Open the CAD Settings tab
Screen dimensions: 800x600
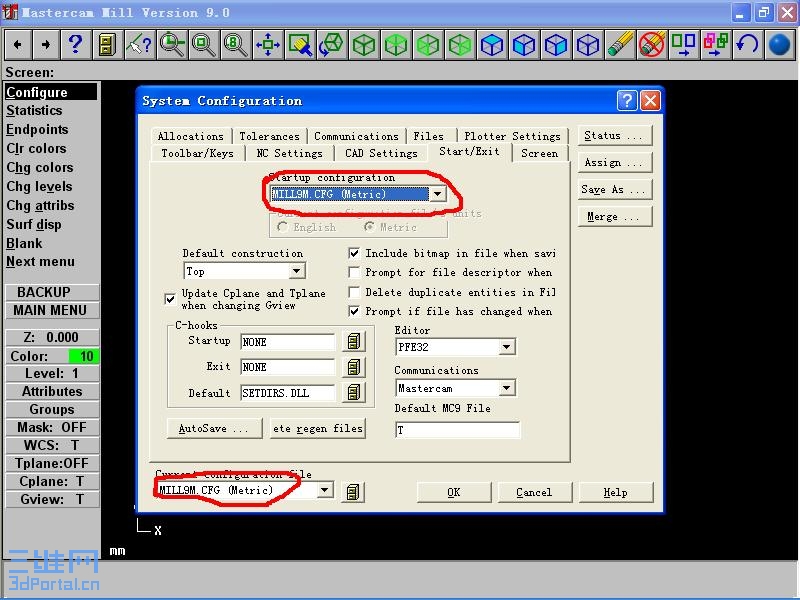click(x=381, y=153)
